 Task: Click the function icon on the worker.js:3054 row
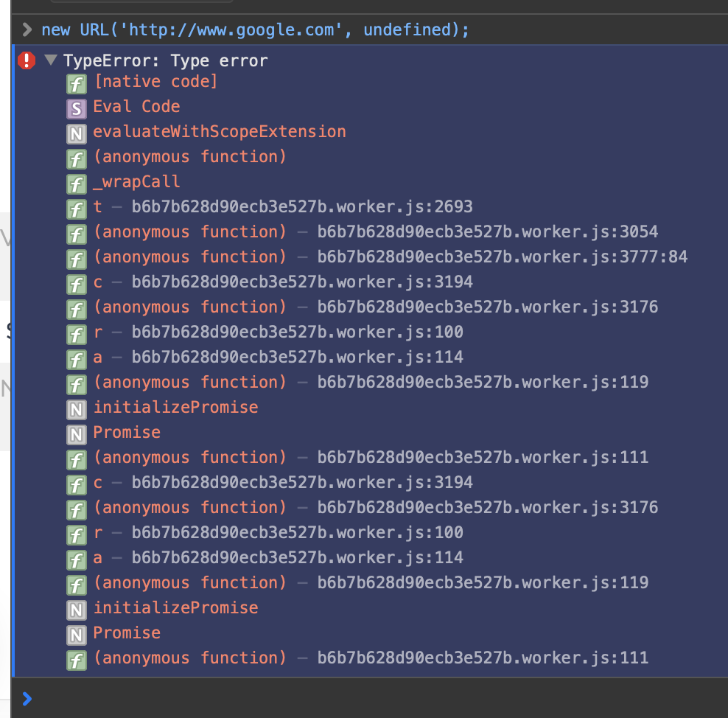click(x=76, y=234)
